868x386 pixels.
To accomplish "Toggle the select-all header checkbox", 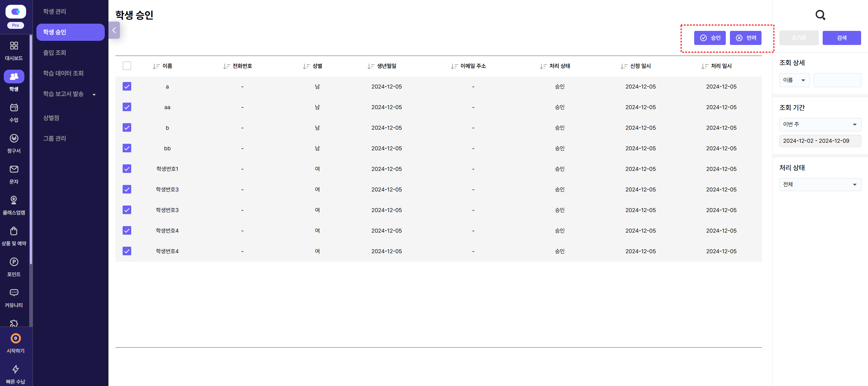I will (x=127, y=66).
